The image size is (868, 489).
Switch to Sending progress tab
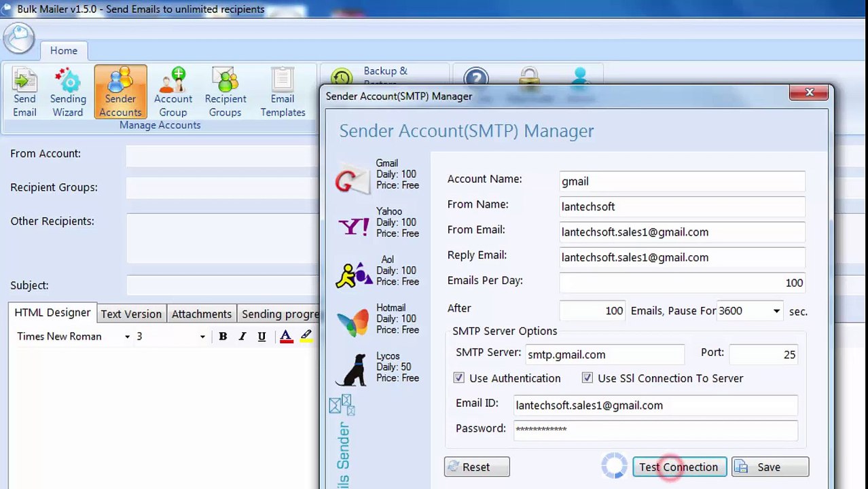click(x=280, y=314)
